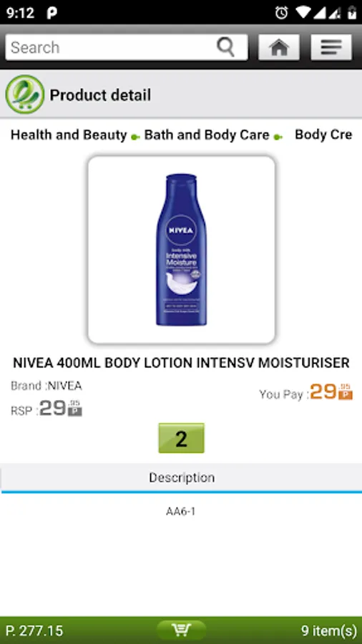The width and height of the screenshot is (362, 644).
Task: Tap the search magnifier icon
Action: pos(225,47)
